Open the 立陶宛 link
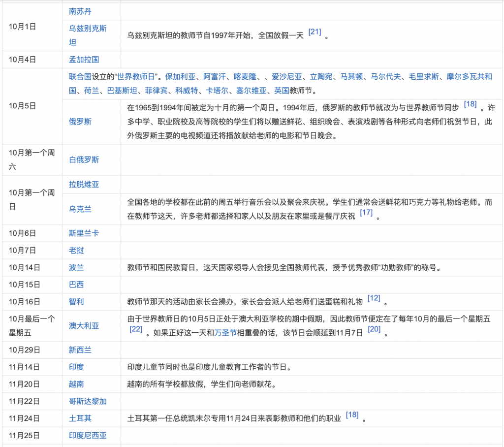 pos(321,77)
